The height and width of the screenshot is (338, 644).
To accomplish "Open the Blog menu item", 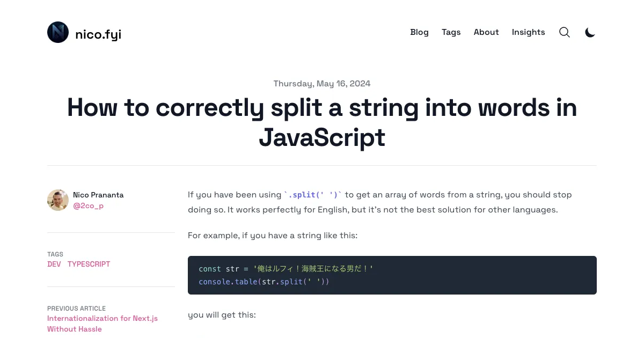I will (x=419, y=32).
